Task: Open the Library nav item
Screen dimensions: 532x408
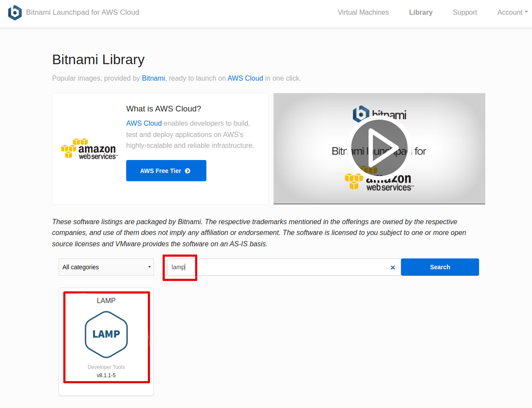Action: (421, 12)
